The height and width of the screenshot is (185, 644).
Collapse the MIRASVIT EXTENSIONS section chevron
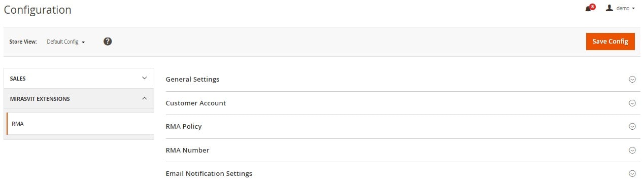click(x=144, y=98)
